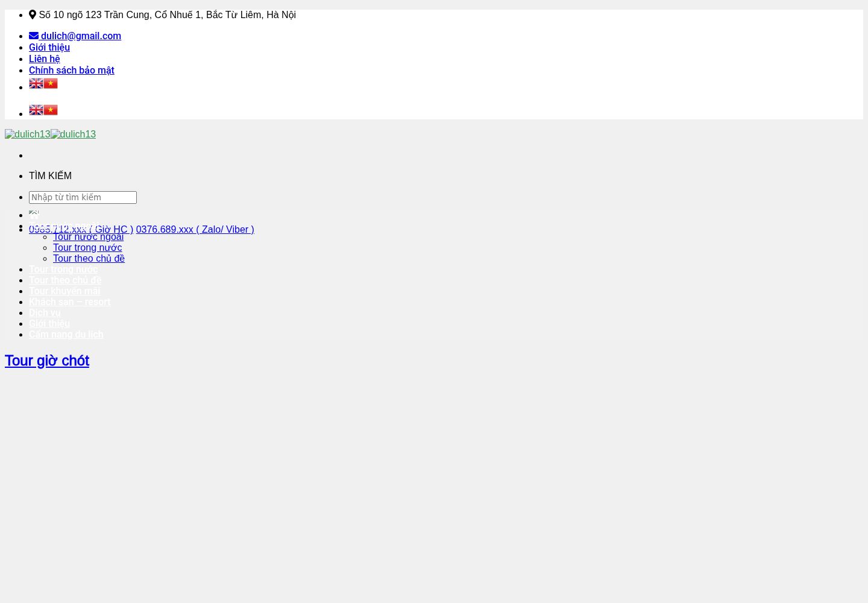Viewport: 868px width, 603px height.
Task: Click the envelope icon beside dulich@gmail.com
Action: [34, 36]
